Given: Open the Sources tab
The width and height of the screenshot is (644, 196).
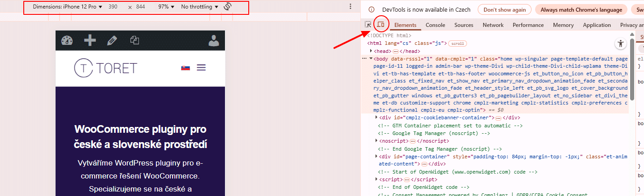Looking at the screenshot, I should click(464, 25).
